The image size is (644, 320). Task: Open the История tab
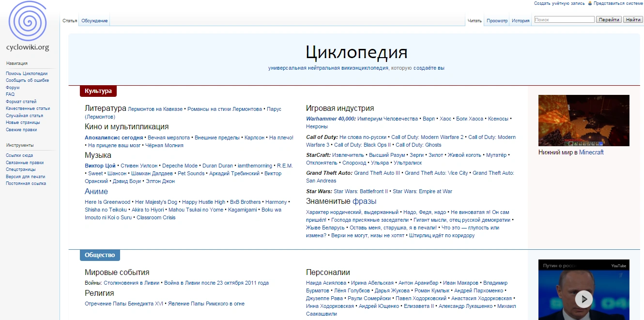click(x=521, y=21)
